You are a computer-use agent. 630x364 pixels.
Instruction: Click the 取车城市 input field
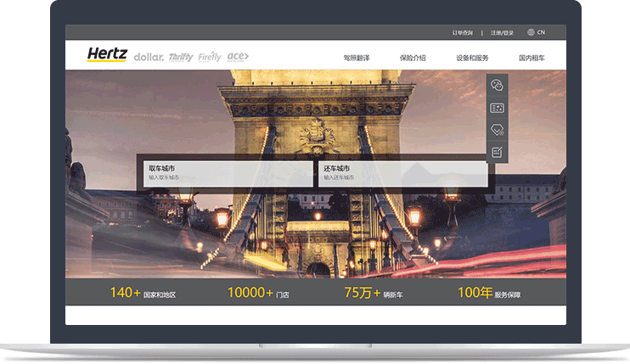pyautogui.click(x=227, y=173)
